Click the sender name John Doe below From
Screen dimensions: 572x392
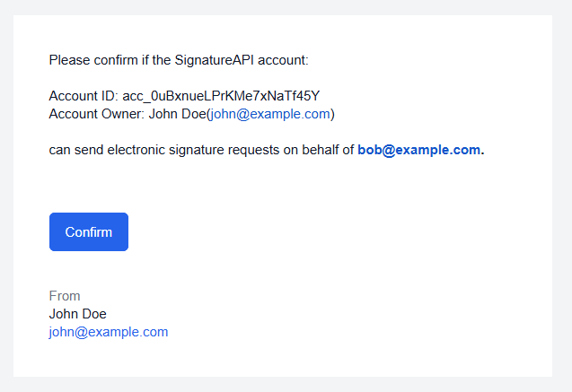click(x=78, y=314)
